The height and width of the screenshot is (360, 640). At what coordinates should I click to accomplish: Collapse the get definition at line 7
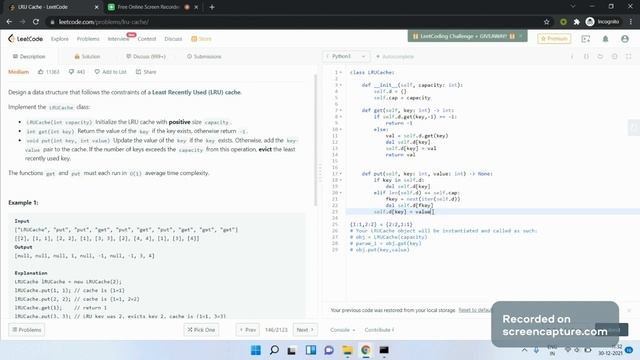[x=341, y=111]
